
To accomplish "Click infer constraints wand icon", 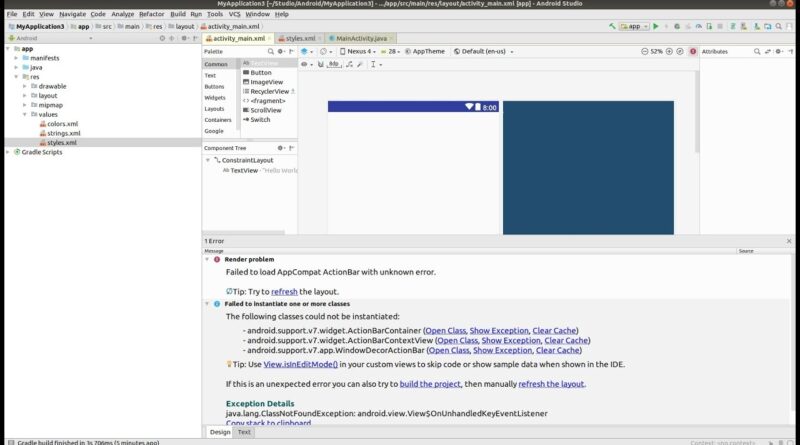I will point(360,64).
